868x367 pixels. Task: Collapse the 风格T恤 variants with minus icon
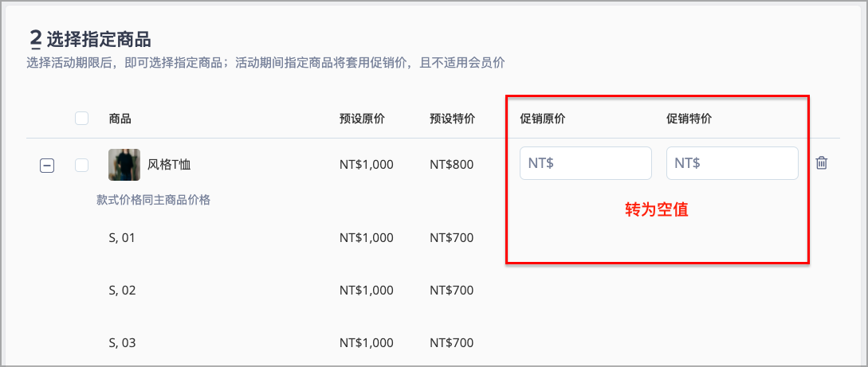click(47, 166)
